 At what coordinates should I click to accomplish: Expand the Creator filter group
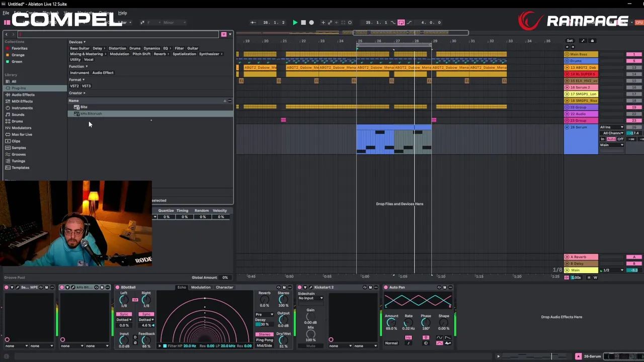pyautogui.click(x=77, y=93)
